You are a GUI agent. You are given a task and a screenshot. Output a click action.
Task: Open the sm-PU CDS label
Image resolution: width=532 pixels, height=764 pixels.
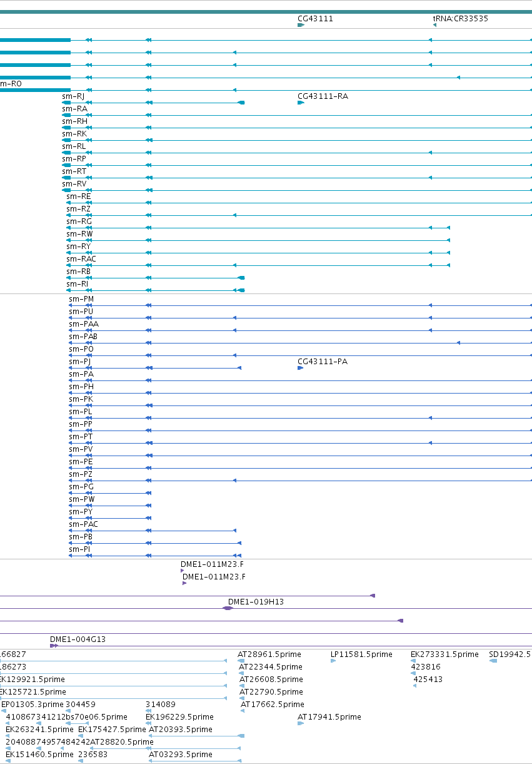(x=81, y=312)
